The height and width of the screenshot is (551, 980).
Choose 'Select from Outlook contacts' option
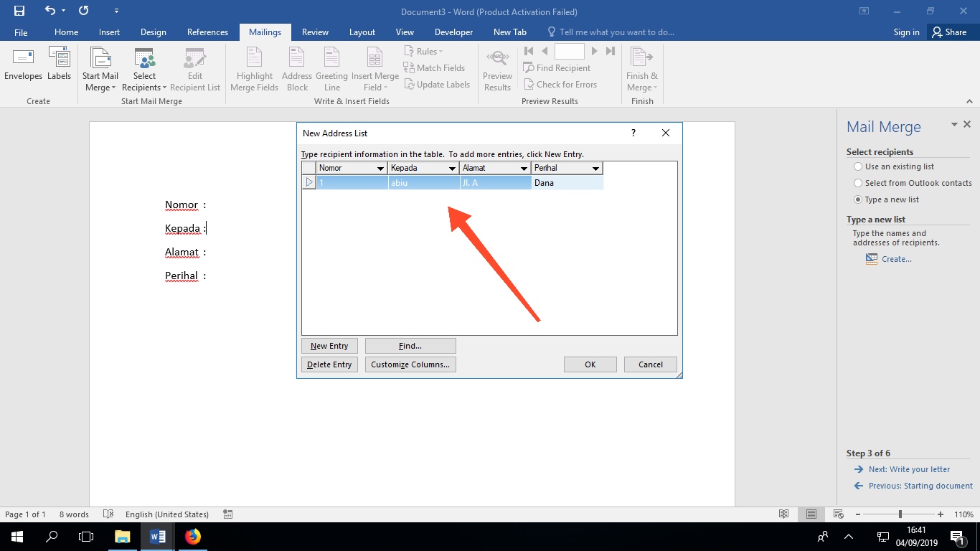(858, 183)
